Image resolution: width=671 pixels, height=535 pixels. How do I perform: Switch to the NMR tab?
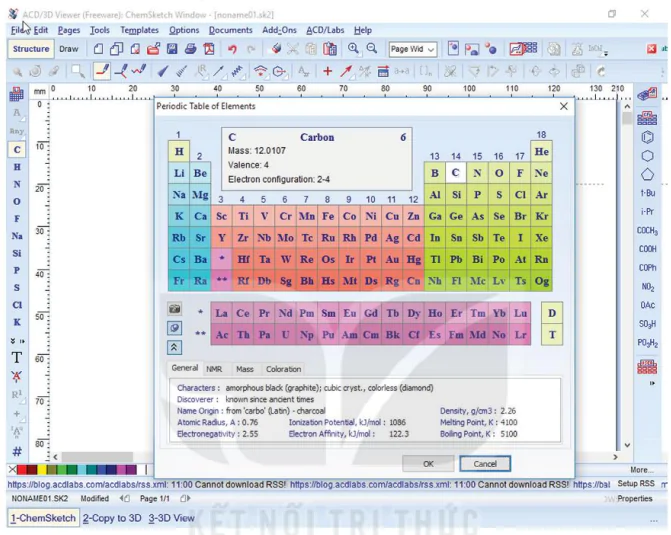(x=214, y=369)
